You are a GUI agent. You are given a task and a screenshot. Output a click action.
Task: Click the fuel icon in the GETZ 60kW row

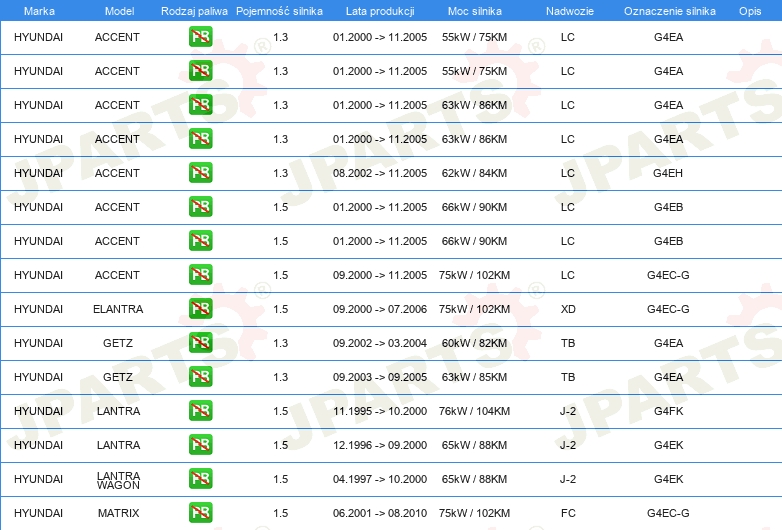tap(200, 343)
